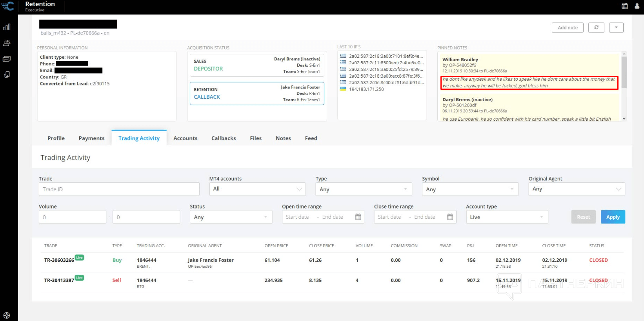644x321 pixels.
Task: Click the Buy type of trade TR-30603266
Action: click(x=117, y=260)
